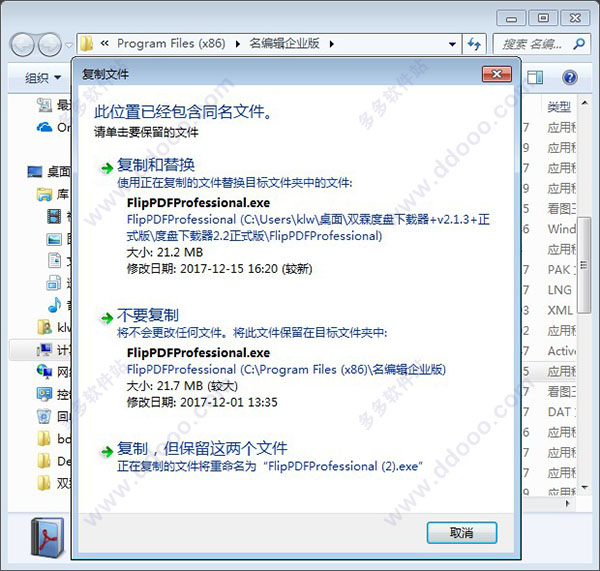Click the Explorer back navigation arrow
600x571 pixels.
[x=23, y=44]
